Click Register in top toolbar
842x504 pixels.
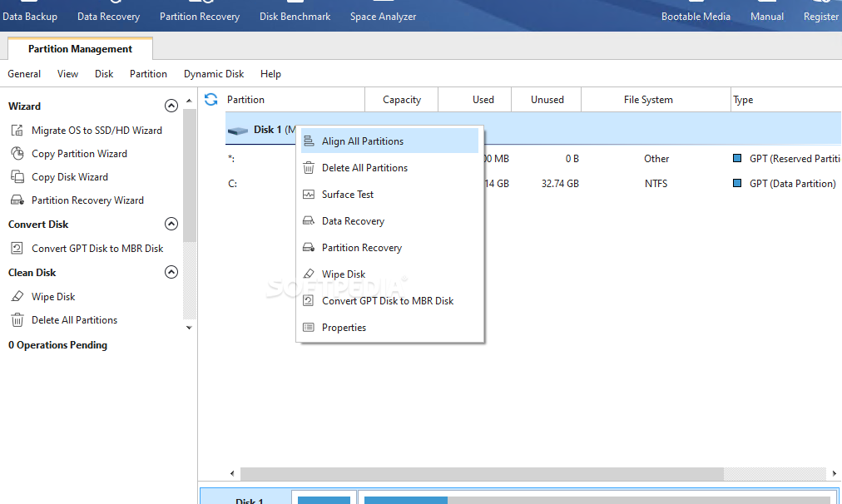coord(821,16)
